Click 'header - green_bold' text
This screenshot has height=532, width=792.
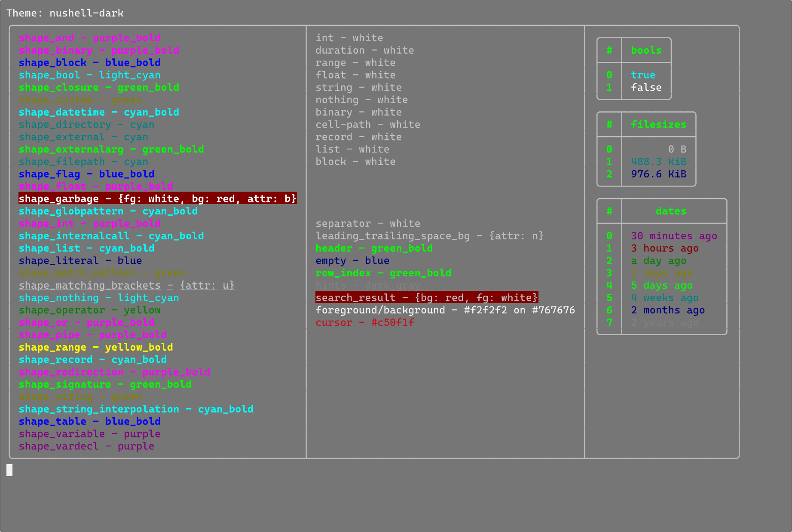pyautogui.click(x=374, y=248)
